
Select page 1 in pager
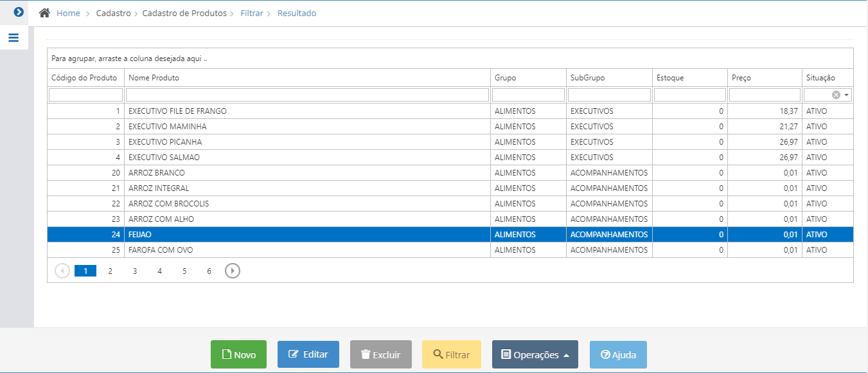point(85,271)
